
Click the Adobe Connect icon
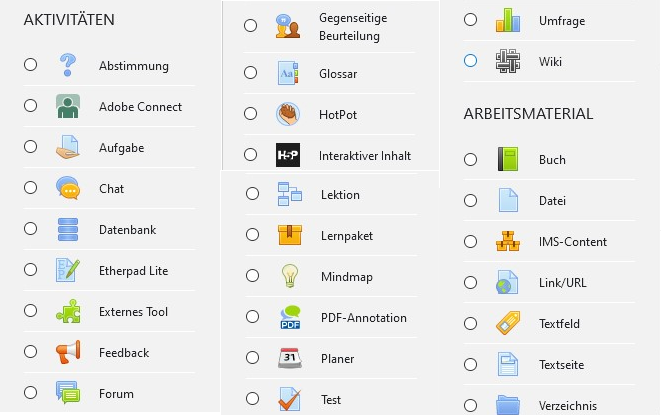pyautogui.click(x=67, y=106)
